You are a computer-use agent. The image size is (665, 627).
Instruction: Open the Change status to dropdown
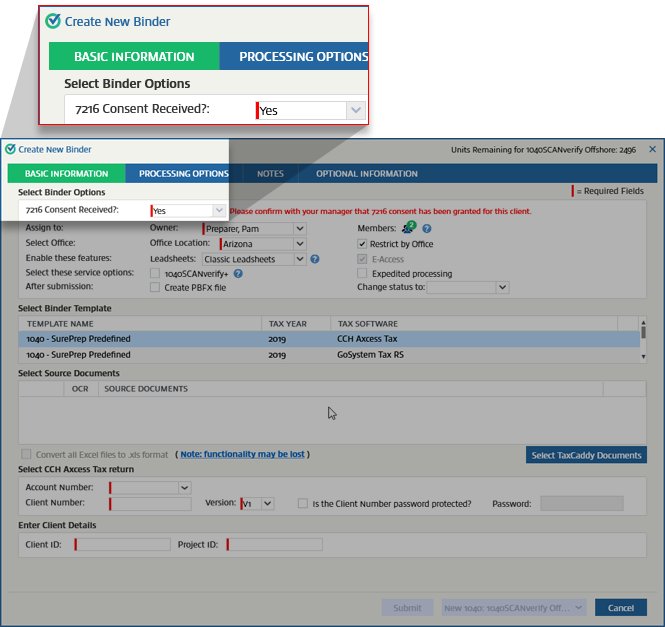point(503,287)
